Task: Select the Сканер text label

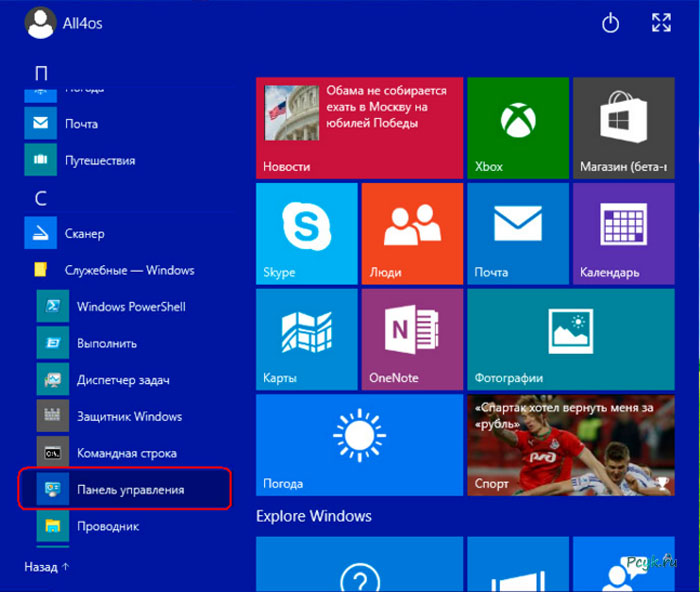Action: pos(84,233)
